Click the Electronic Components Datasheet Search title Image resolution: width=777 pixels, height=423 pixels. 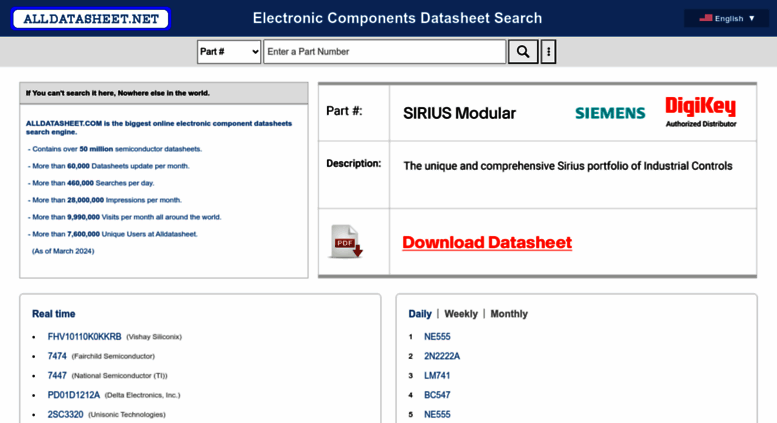[397, 18]
